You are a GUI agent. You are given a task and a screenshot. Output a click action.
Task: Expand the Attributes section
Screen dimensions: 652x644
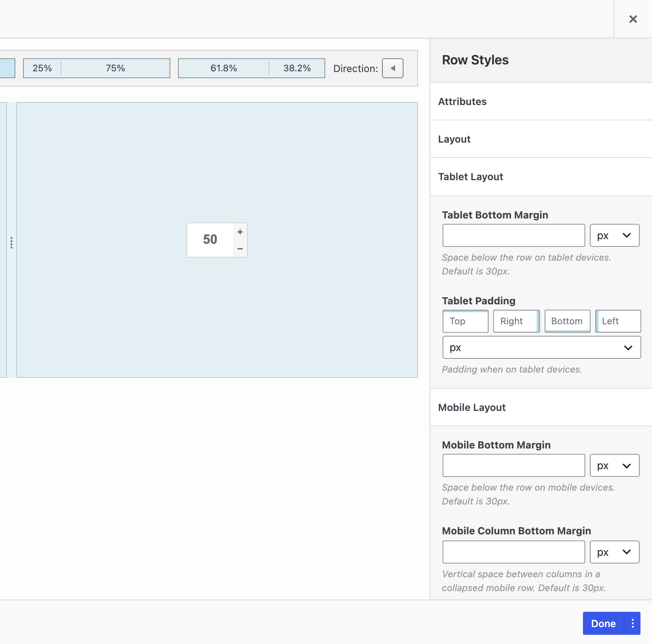[541, 102]
